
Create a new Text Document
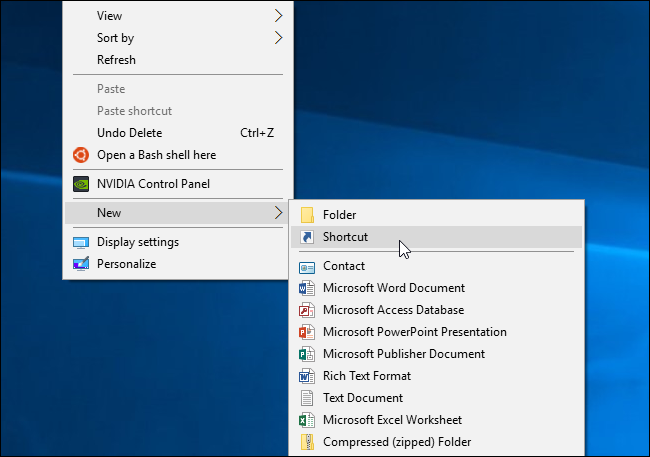click(437, 398)
